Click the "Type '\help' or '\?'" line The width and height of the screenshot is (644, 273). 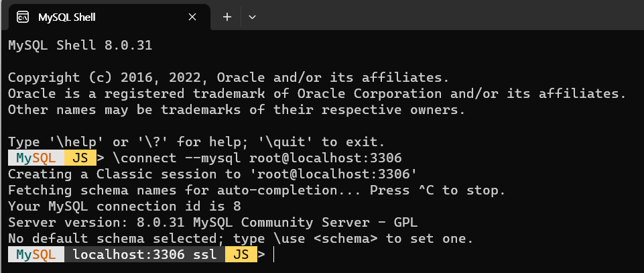[196, 142]
